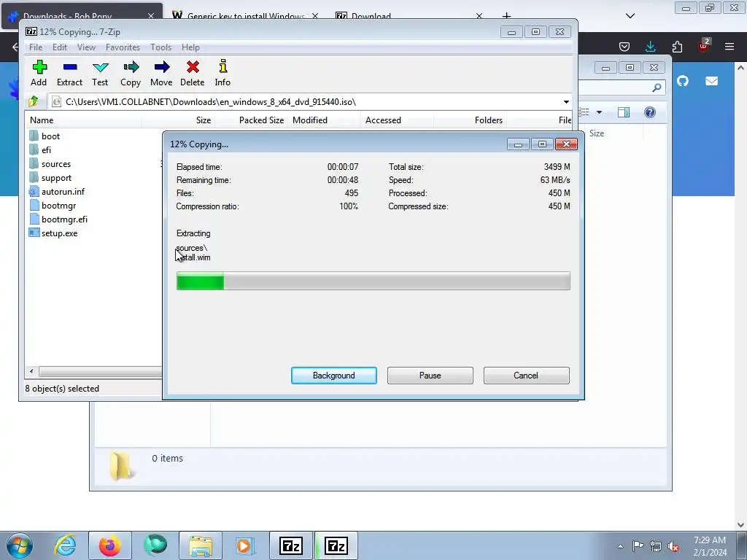Sort by the Packed Size column
Image resolution: width=747 pixels, height=560 pixels.
click(252, 120)
